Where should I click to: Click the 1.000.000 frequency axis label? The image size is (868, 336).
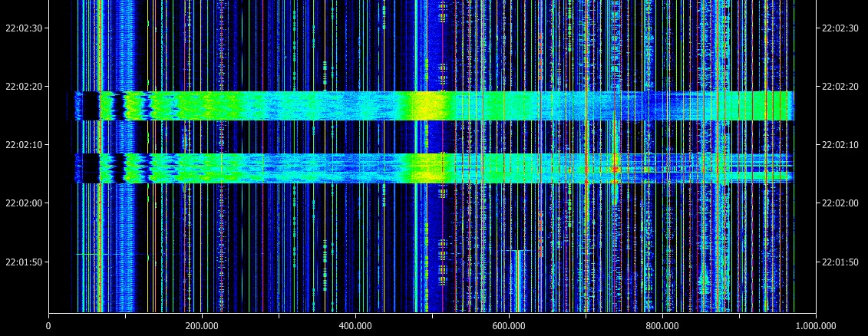(x=816, y=326)
